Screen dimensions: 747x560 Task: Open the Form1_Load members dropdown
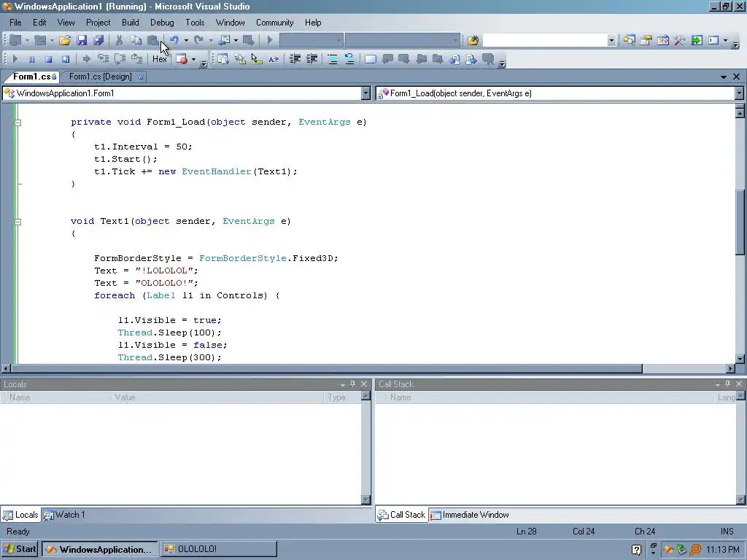[x=739, y=93]
